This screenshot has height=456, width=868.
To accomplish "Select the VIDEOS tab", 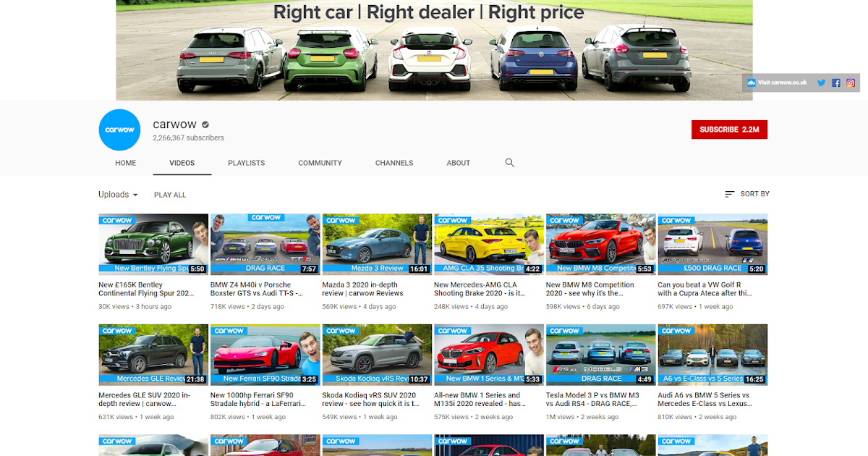I will [x=182, y=163].
